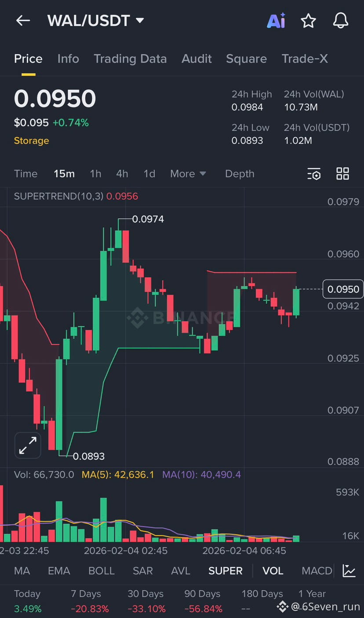Image resolution: width=364 pixels, height=618 pixels.
Task: Open the chart layout grid icon
Action: click(x=342, y=174)
